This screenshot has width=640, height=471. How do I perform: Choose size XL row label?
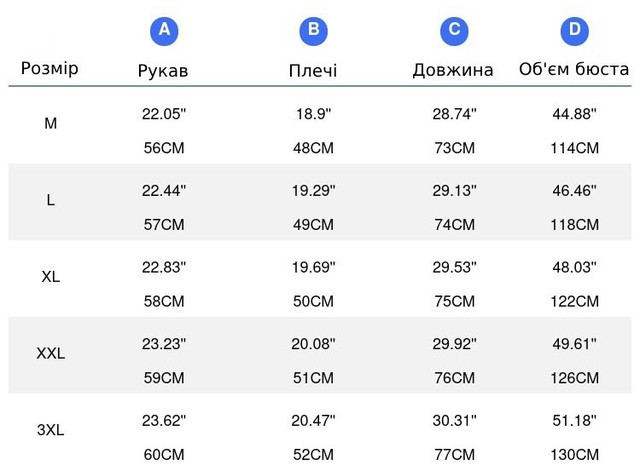click(x=51, y=277)
